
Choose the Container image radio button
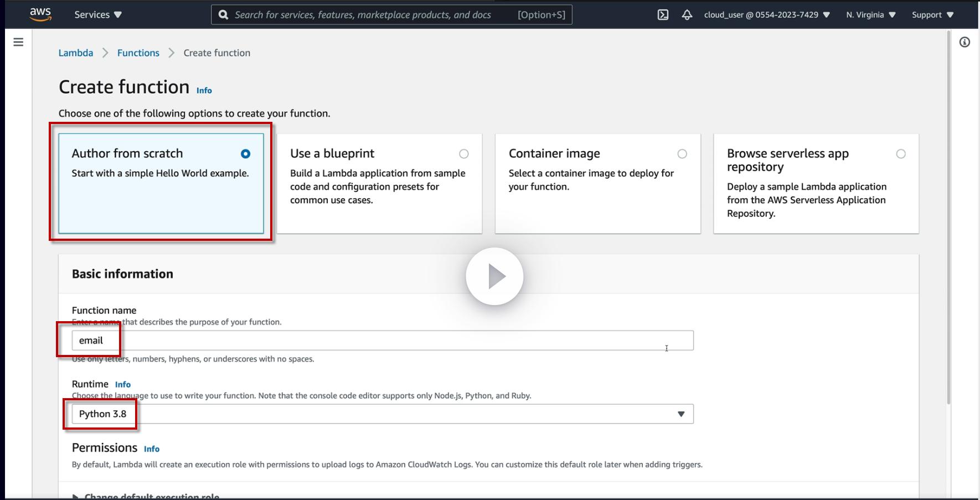tap(682, 154)
